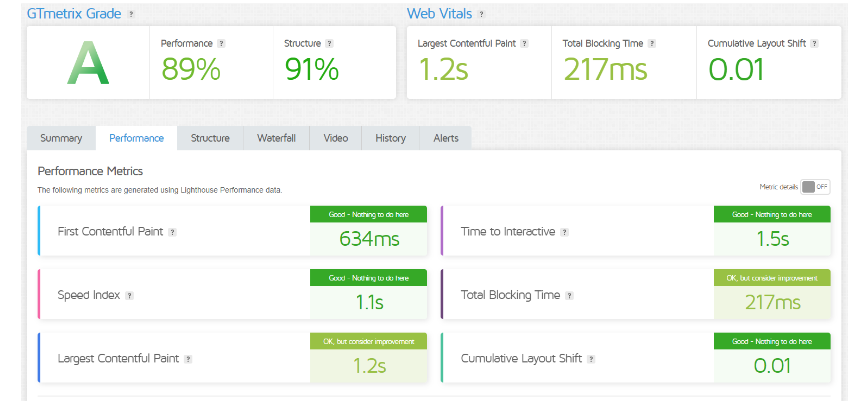Viewport: 852px width, 411px height.
Task: Click the 217ms value in Performance Metrics
Action: pos(773,302)
